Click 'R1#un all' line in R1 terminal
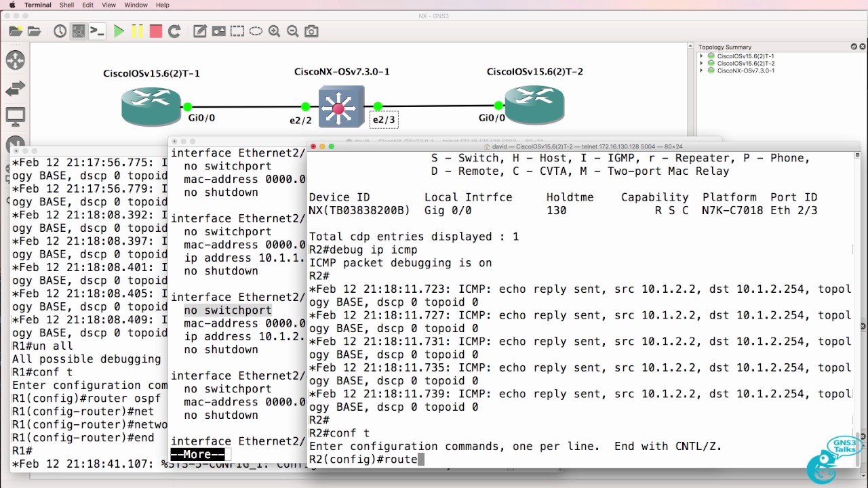Image resolution: width=868 pixels, height=488 pixels. point(42,346)
